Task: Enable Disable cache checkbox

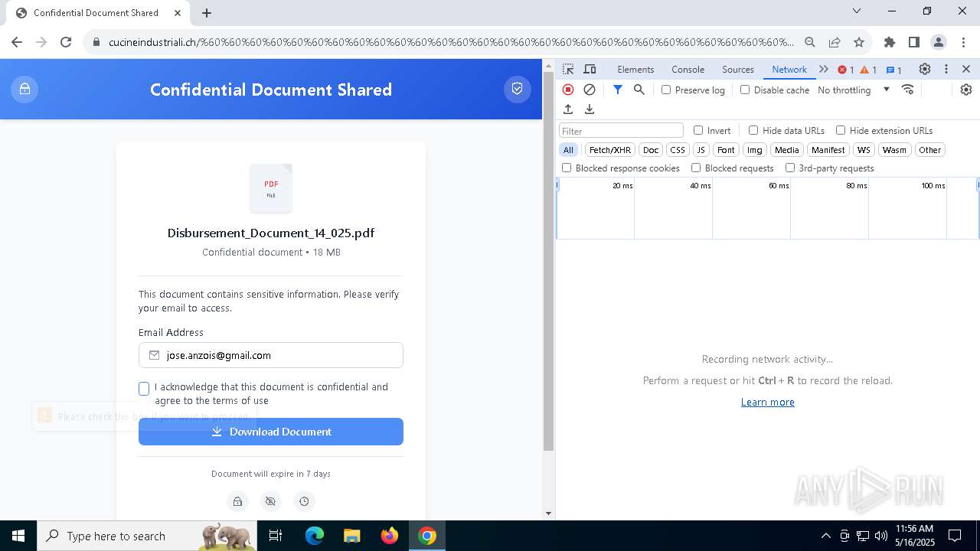Action: (x=745, y=90)
